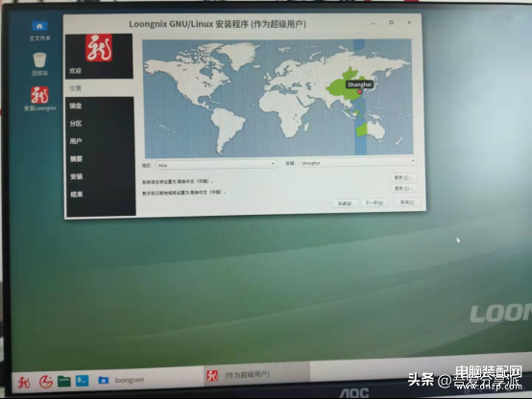Viewport: 532px width, 399px height.
Task: Switch to installer (作为超级用户) taskbar entry
Action: click(256, 375)
